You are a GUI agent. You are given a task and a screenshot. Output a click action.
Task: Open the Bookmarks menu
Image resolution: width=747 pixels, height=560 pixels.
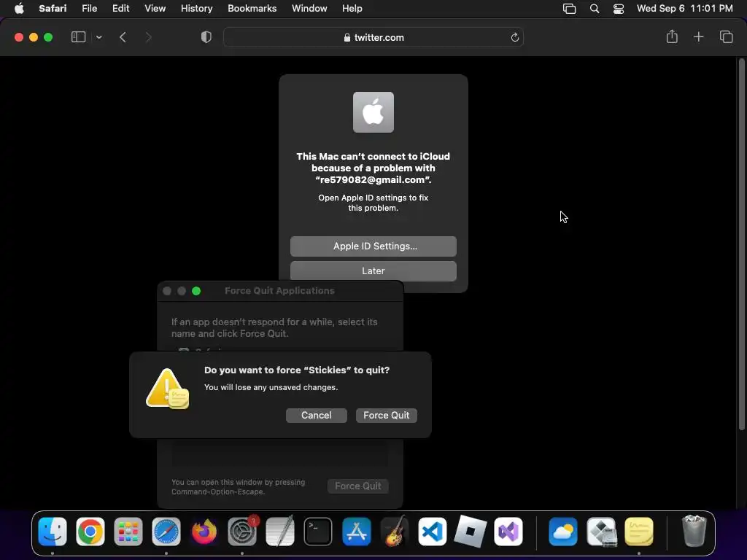pos(252,8)
